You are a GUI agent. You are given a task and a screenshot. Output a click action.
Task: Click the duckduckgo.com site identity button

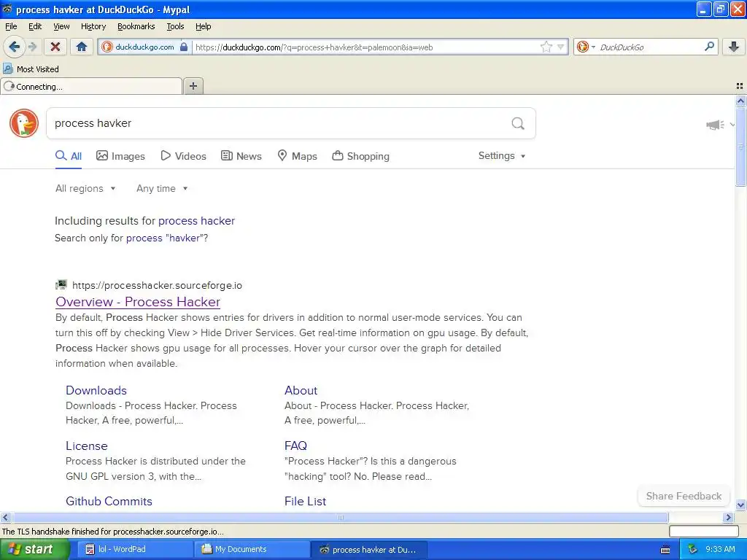coord(144,47)
